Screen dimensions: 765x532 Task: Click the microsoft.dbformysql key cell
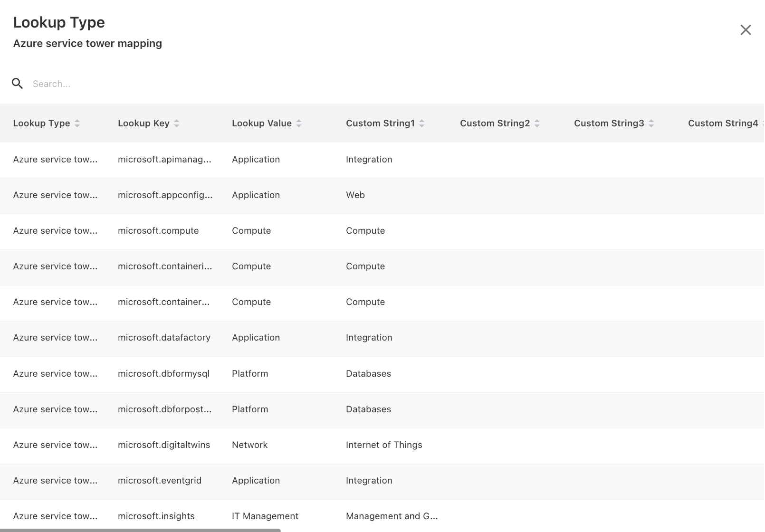click(163, 374)
